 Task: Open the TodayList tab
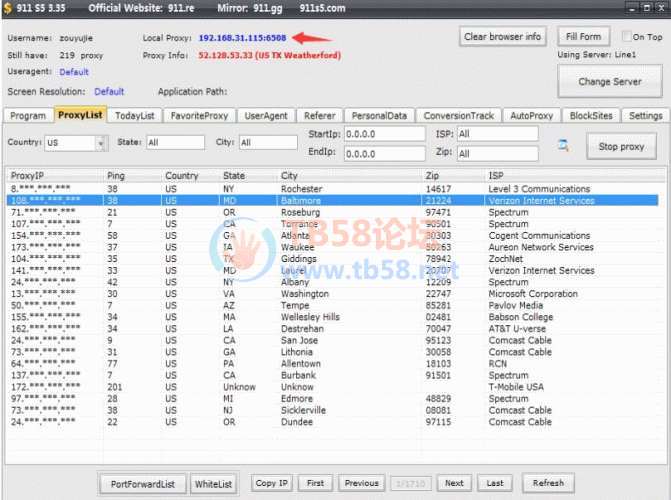coord(134,116)
